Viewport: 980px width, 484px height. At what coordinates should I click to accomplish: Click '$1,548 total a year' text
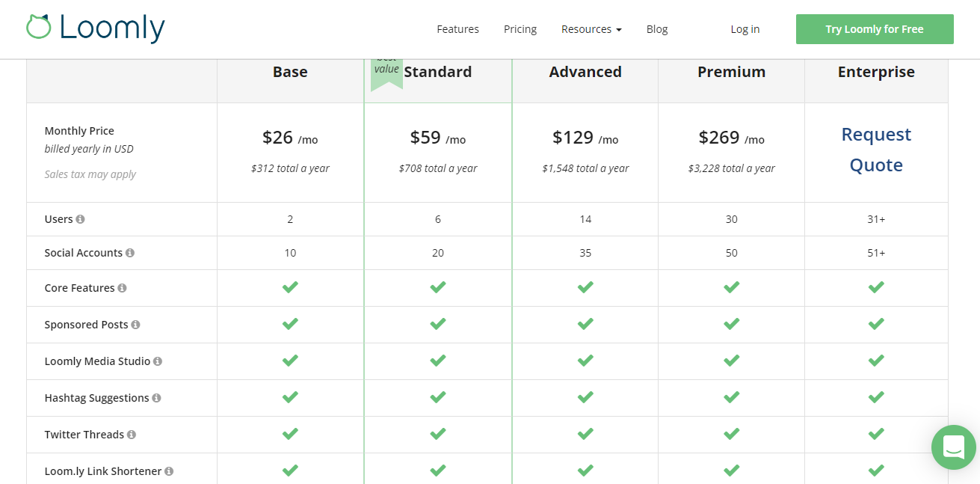coord(585,168)
